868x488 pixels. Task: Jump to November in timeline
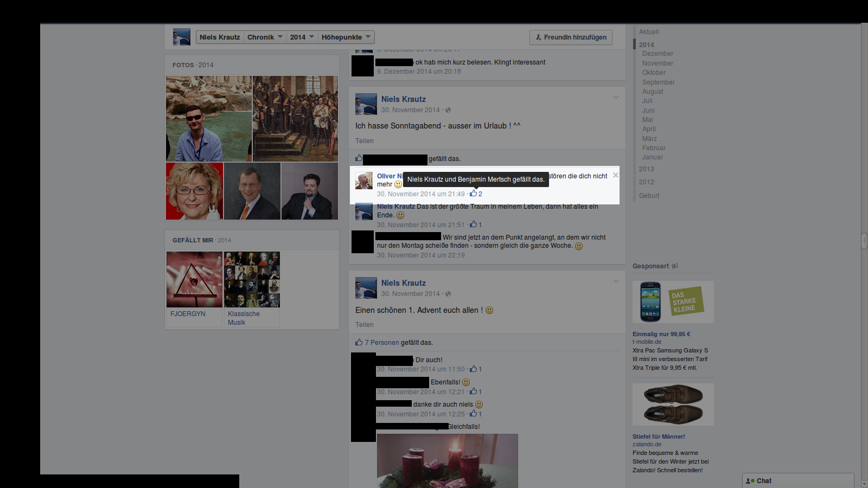pyautogui.click(x=658, y=63)
